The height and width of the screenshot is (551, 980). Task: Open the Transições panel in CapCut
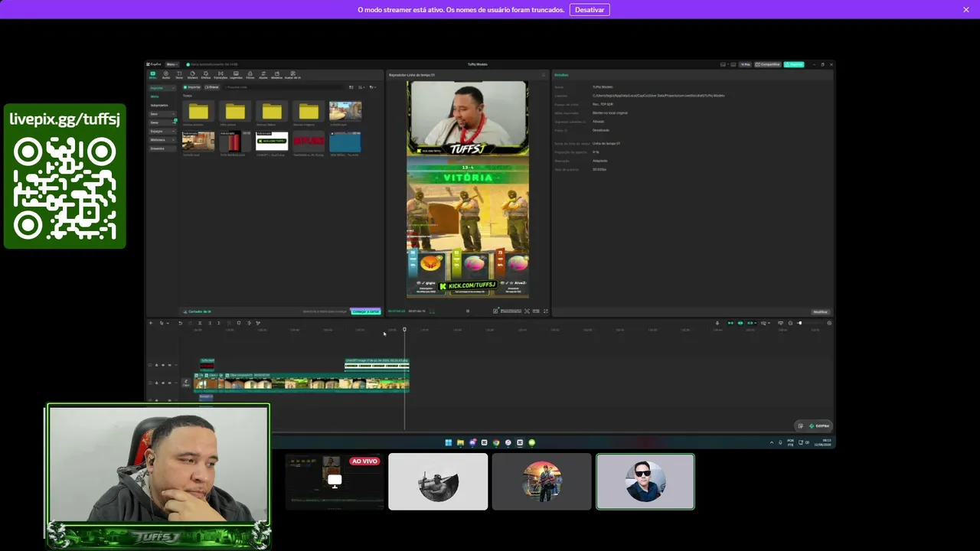pyautogui.click(x=220, y=75)
